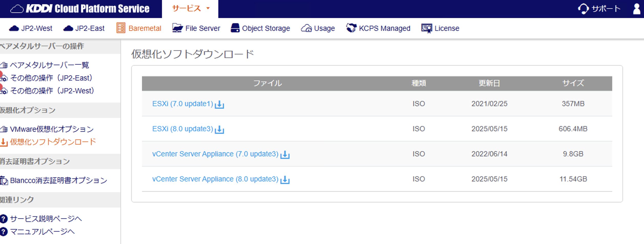Go to サービス説明ページへ
The width and height of the screenshot is (644, 244).
pyautogui.click(x=46, y=219)
